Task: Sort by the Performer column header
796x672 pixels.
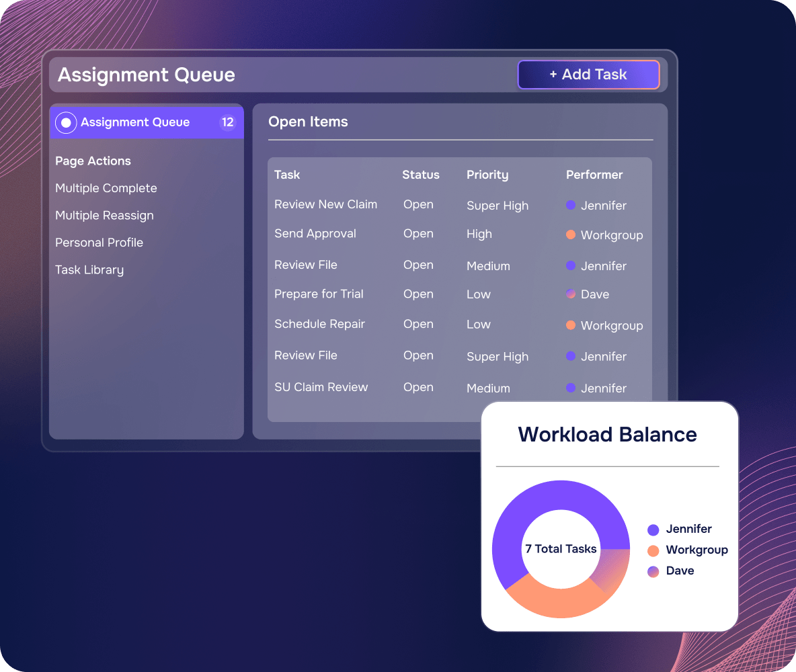Action: point(594,175)
